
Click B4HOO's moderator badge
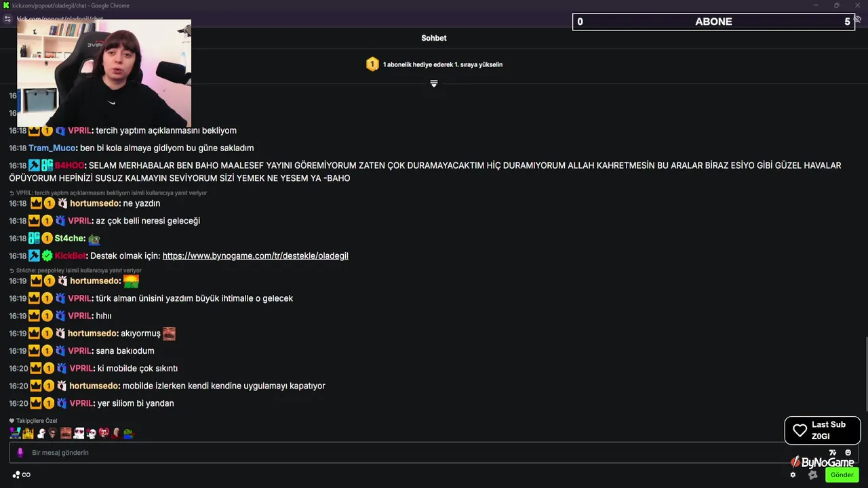(x=34, y=165)
